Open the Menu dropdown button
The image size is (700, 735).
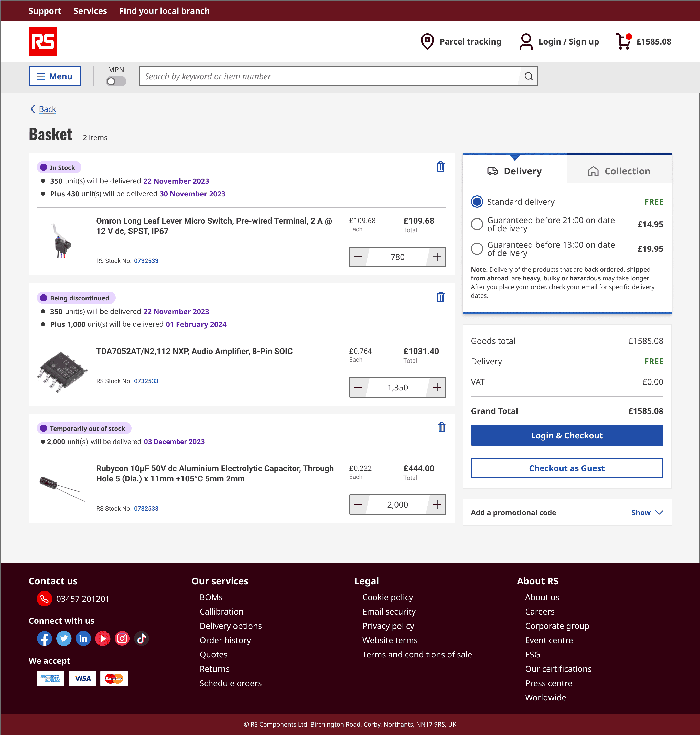pyautogui.click(x=55, y=76)
